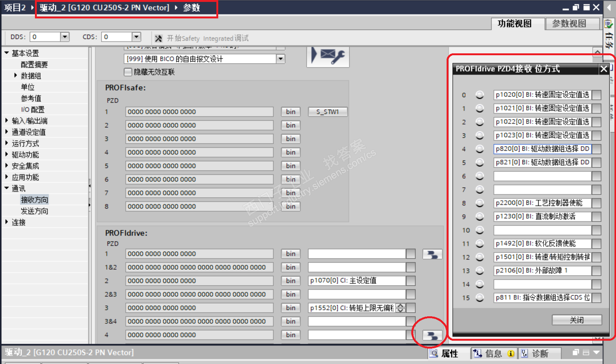Click interconnect square beside p1230[0] 直流制动激活
Image resolution: width=616 pixels, height=364 pixels.
coord(596,217)
